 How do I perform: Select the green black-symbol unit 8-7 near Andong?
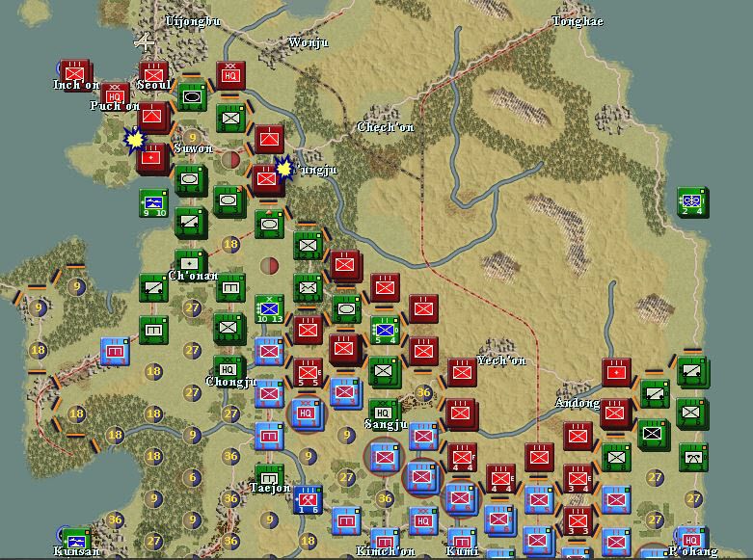(x=654, y=435)
